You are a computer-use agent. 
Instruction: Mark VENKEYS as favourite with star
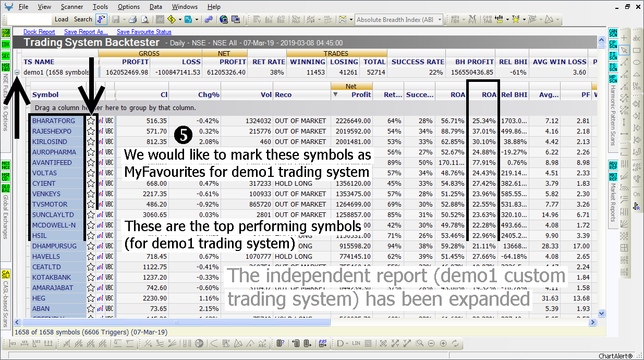click(91, 194)
